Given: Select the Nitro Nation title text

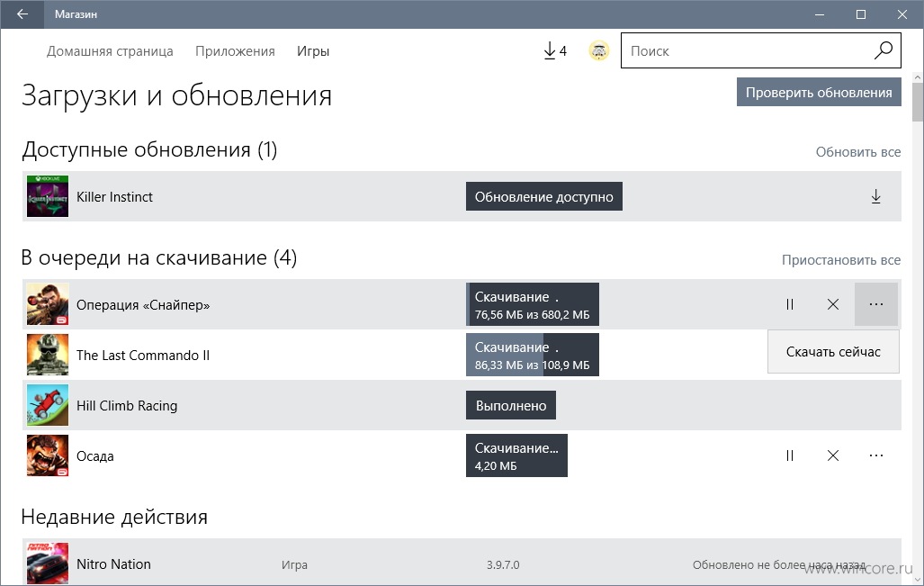Looking at the screenshot, I should coord(113,564).
